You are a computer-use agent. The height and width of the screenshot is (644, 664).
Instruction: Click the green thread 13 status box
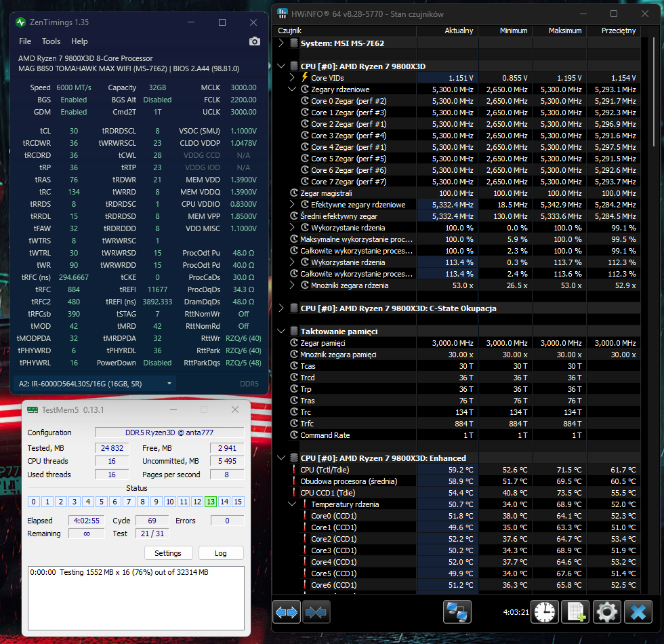pos(211,502)
